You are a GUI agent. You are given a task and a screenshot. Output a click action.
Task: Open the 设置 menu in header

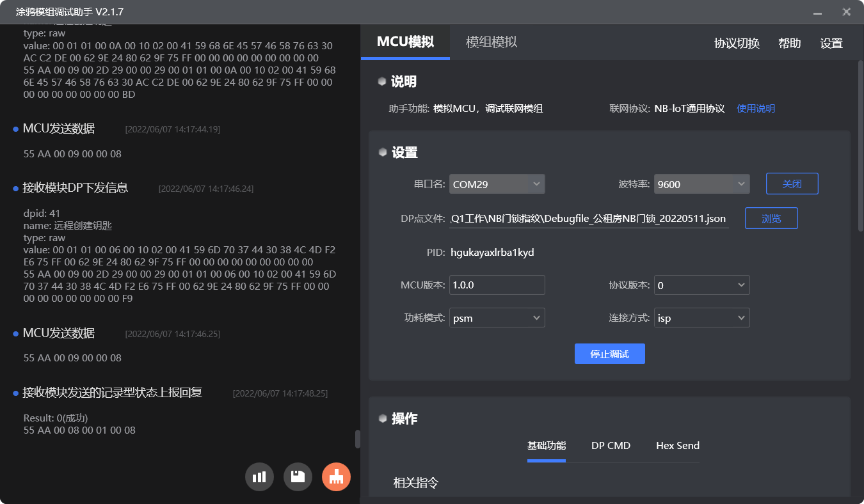click(831, 43)
